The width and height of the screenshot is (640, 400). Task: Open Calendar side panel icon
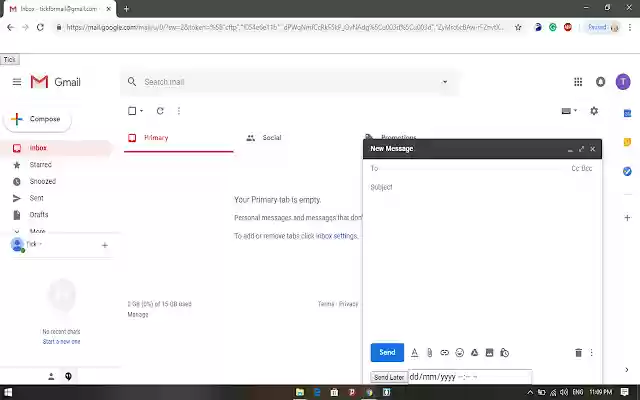coord(627,113)
